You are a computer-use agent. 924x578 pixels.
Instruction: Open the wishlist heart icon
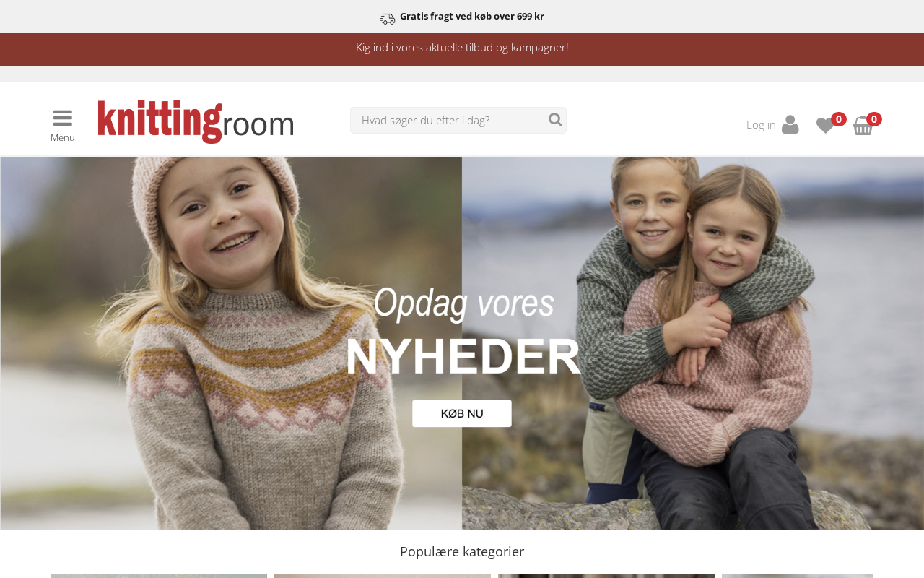click(825, 126)
